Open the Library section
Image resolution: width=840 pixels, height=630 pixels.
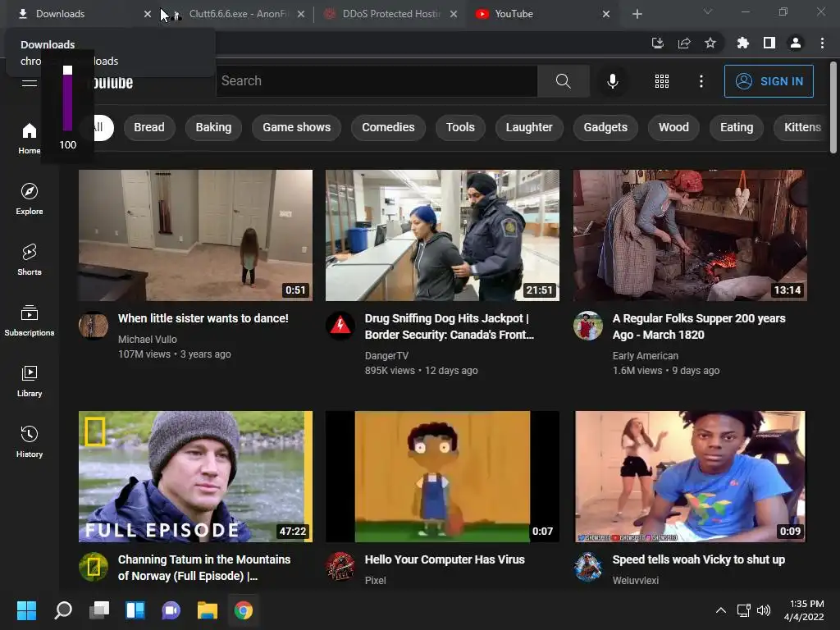click(x=30, y=381)
